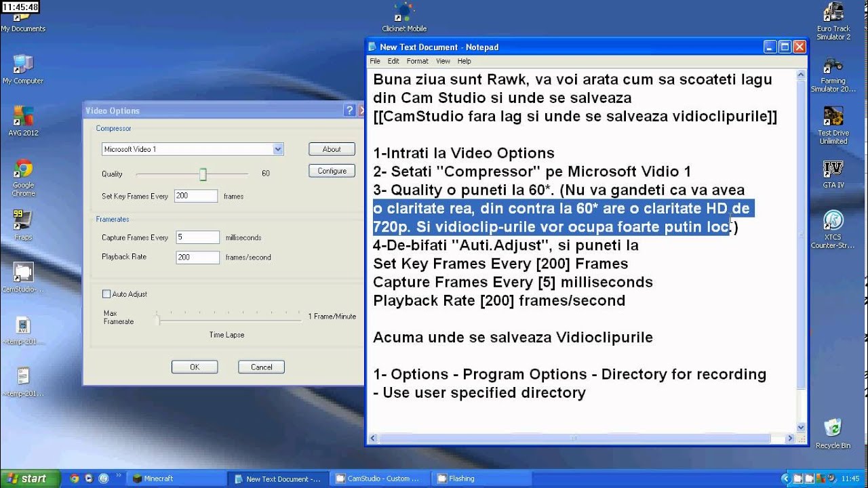This screenshot has height=488, width=868.
Task: Adjust the Quality slider handle
Action: click(203, 174)
